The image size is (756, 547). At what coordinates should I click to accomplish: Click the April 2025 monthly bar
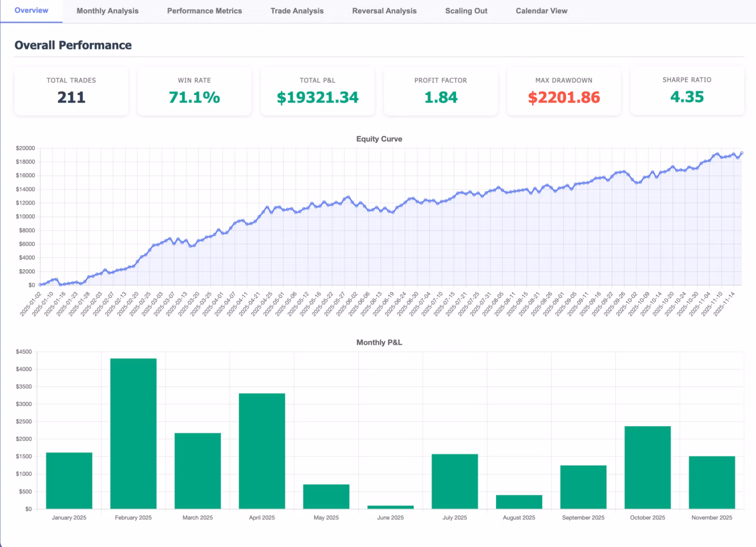(262, 451)
